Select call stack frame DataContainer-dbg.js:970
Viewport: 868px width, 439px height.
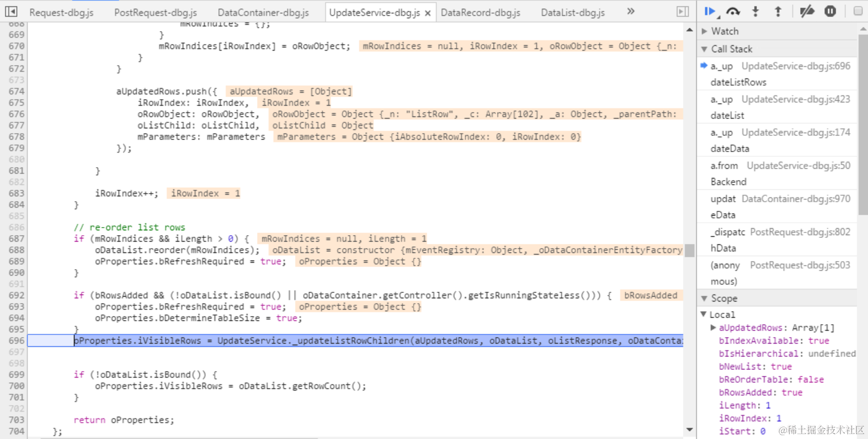click(776, 207)
